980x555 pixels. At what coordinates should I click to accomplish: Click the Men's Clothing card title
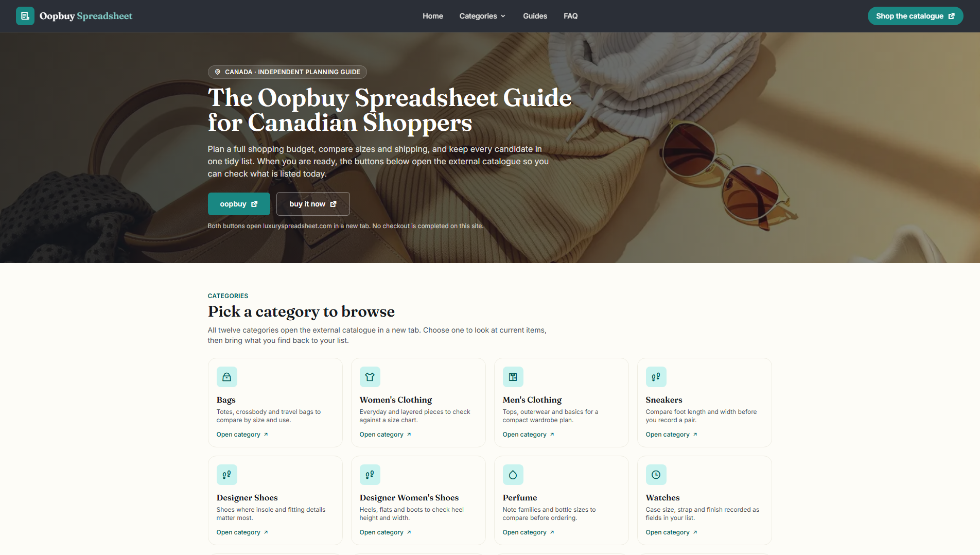point(532,400)
